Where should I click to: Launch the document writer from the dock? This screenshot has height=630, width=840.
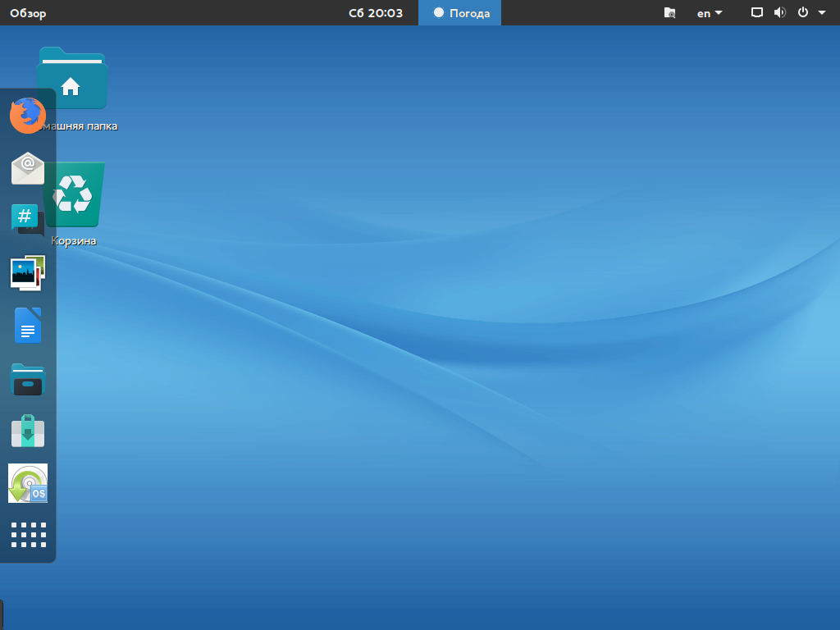[x=28, y=325]
